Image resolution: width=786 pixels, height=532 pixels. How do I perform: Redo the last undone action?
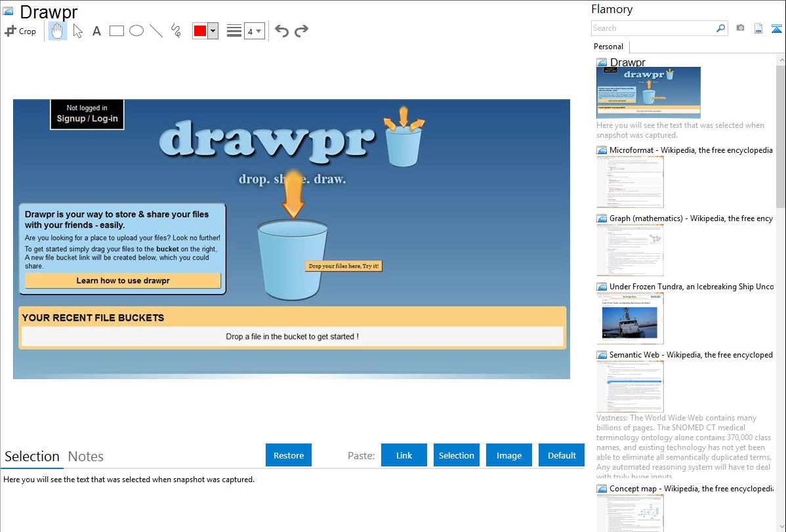pyautogui.click(x=301, y=31)
